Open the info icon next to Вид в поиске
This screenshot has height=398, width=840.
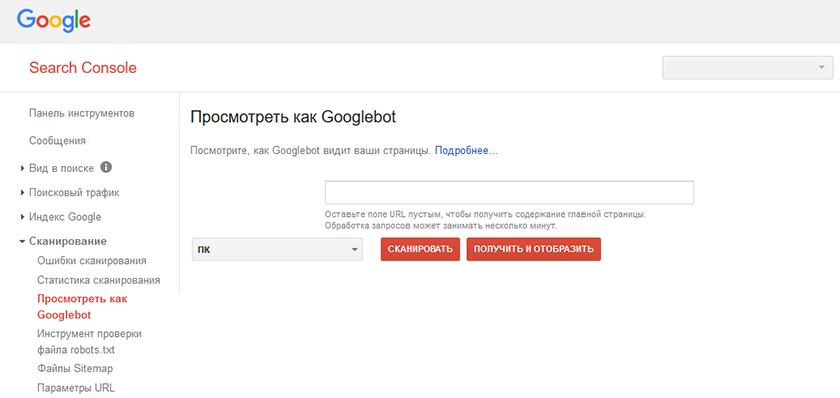coord(106,168)
